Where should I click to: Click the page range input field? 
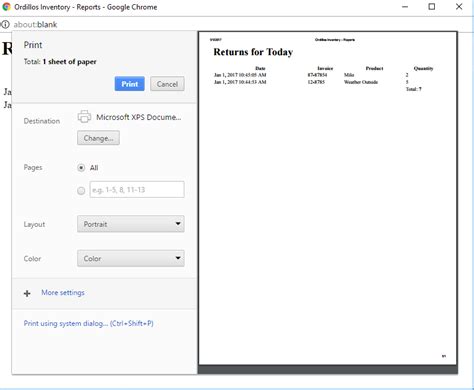pos(137,189)
